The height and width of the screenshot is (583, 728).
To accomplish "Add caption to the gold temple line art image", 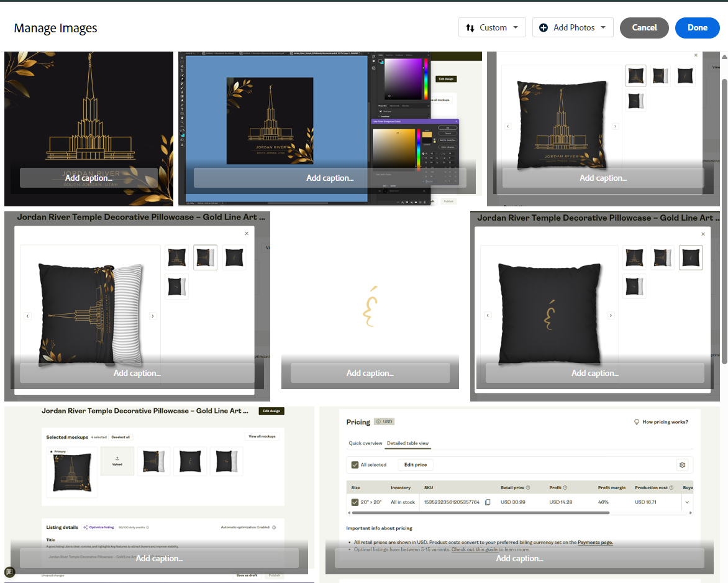I will coord(89,178).
